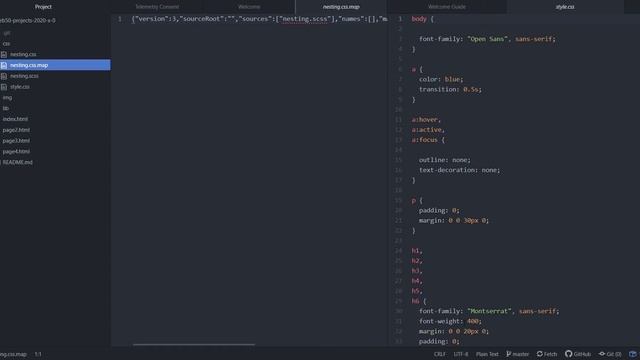Click the Fetch sync arrows icon
640x360 pixels.
540,354
